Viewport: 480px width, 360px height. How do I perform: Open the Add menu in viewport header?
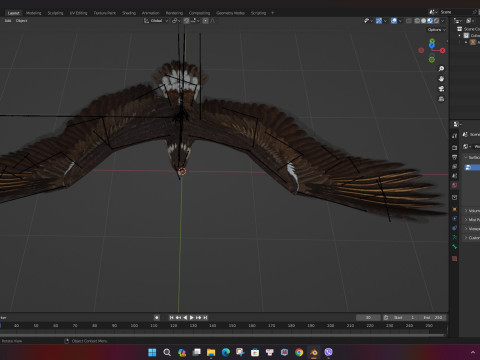click(x=8, y=21)
